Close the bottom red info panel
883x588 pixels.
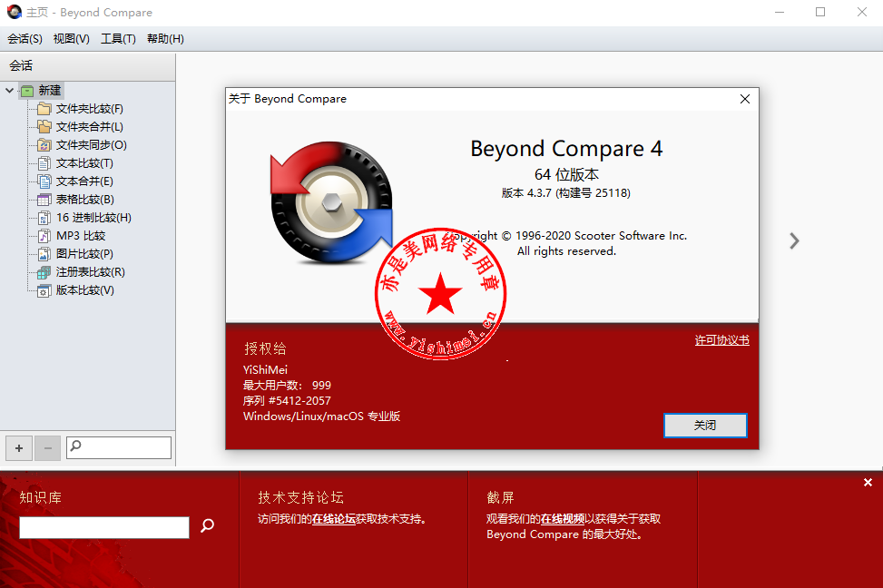868,482
